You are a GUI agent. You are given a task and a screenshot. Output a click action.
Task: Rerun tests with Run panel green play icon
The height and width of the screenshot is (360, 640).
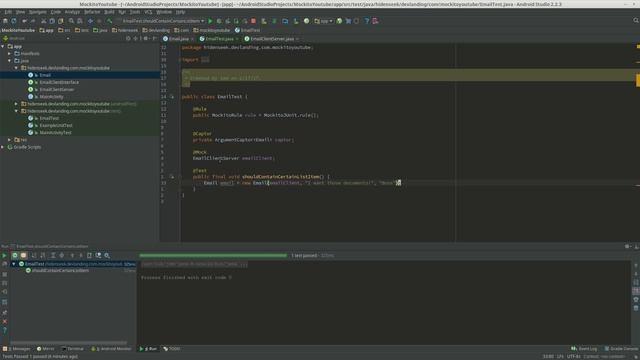[4, 256]
